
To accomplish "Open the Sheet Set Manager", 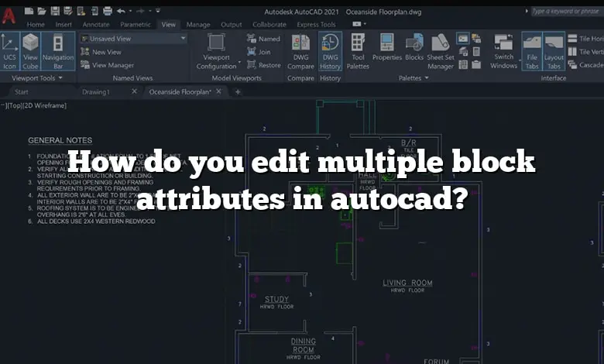I will tap(441, 50).
